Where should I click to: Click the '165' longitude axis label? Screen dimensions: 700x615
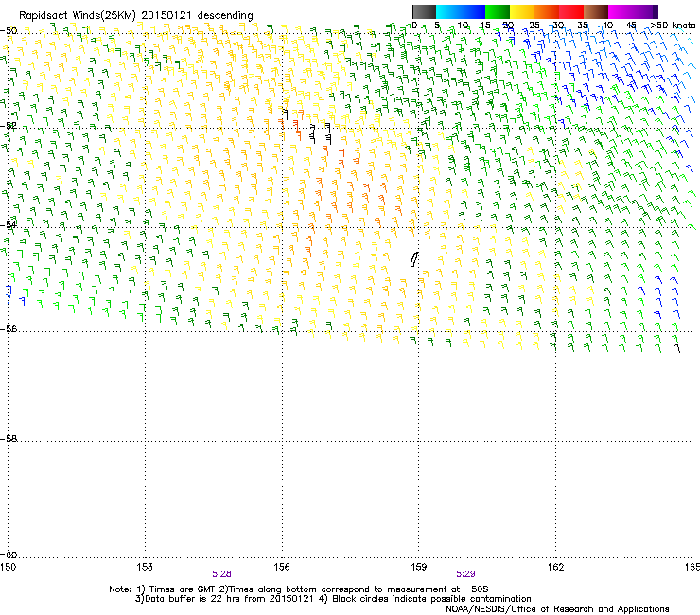692,567
